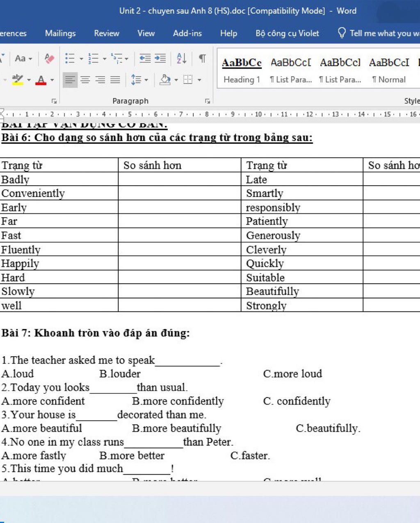Open the borders dropdown arrow
The height and width of the screenshot is (523, 420).
[199, 80]
